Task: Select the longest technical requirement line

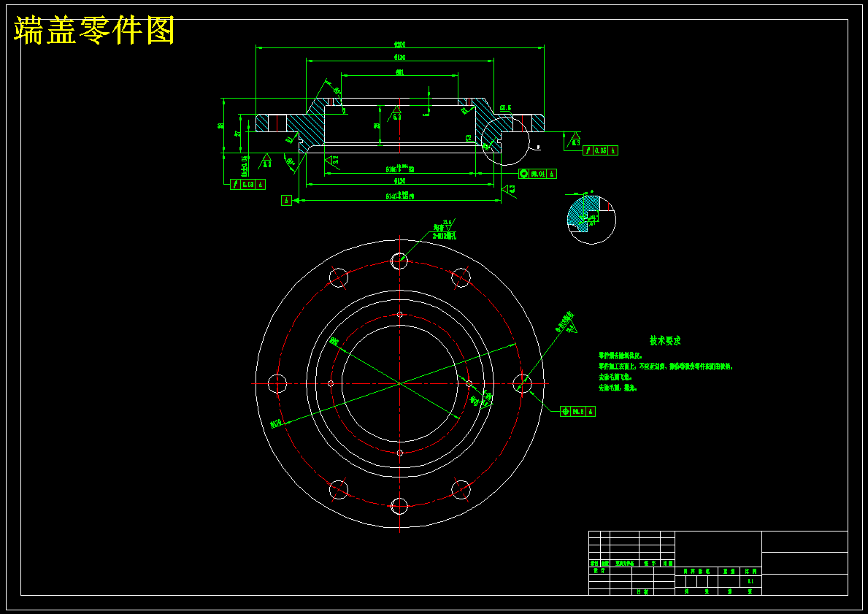Action: coord(665,367)
